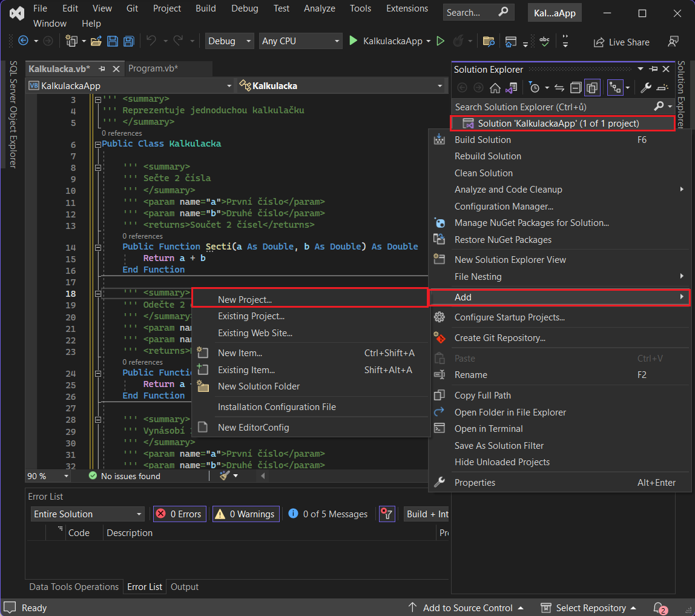Click the Open File folder icon
Screen dimensions: 695x616
[x=96, y=41]
